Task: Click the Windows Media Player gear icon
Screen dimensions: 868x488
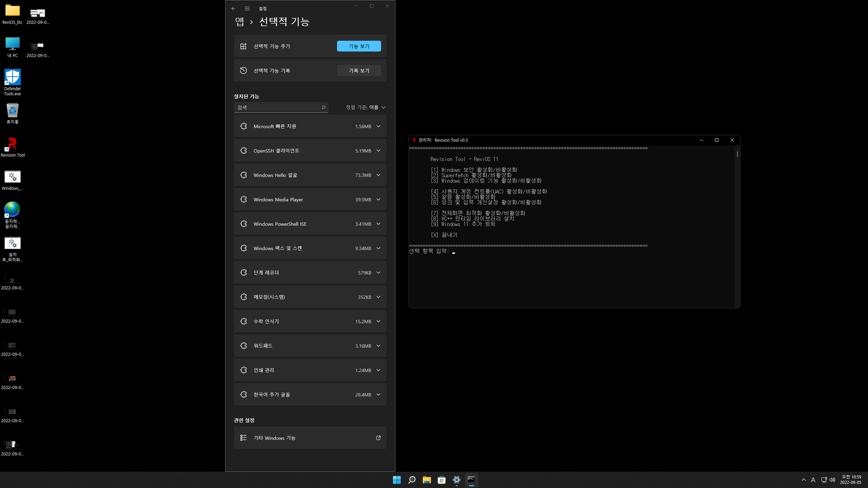Action: tap(244, 199)
